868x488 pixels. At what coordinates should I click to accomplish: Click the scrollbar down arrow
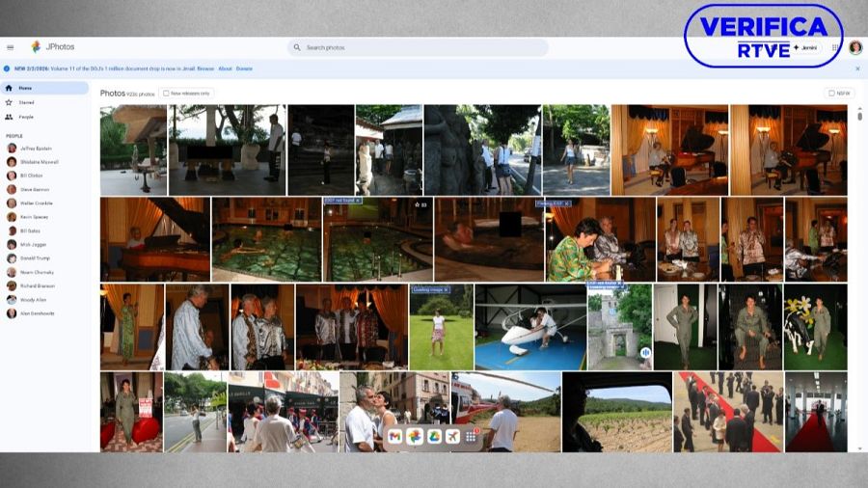(859, 448)
